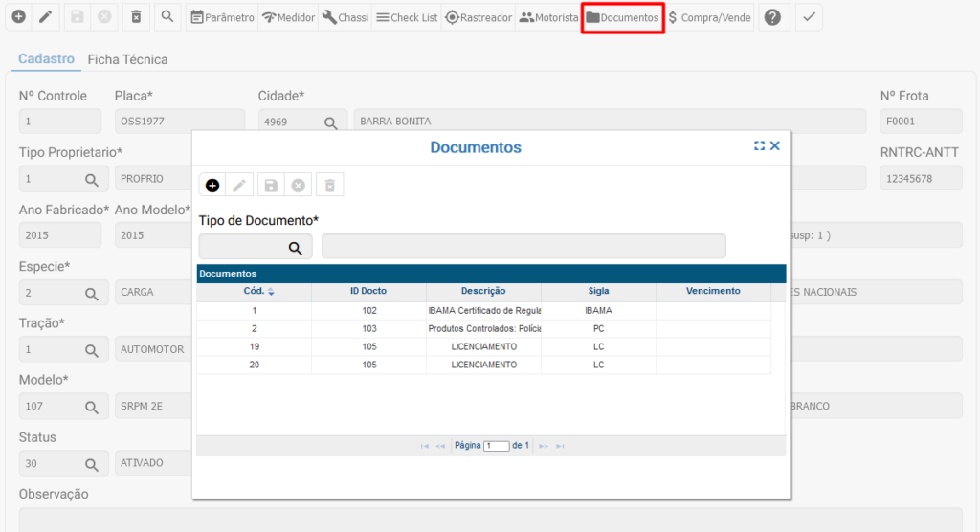
Task: Open the Motorista toolbar button
Action: (549, 17)
